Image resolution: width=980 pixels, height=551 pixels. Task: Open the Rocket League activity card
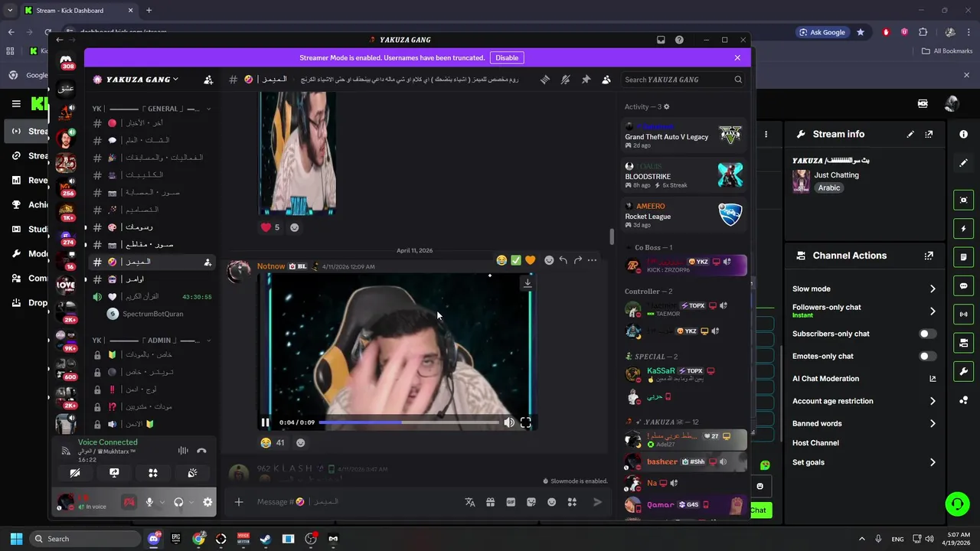pyautogui.click(x=684, y=215)
